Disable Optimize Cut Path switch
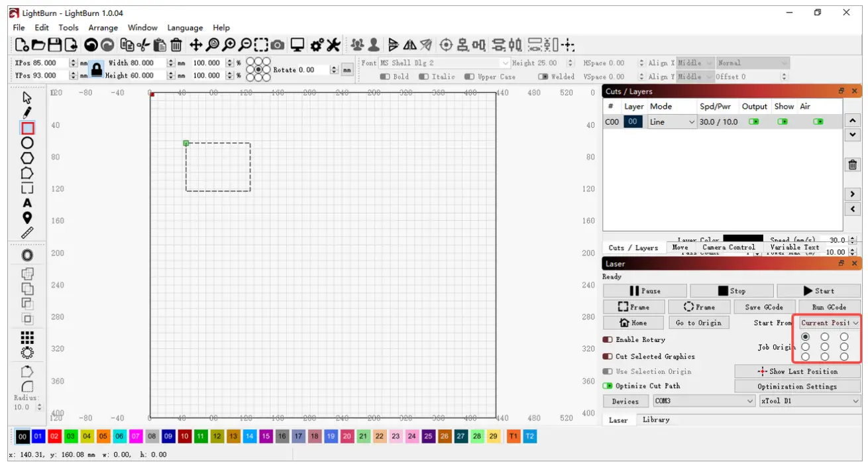The image size is (868, 464). point(608,386)
